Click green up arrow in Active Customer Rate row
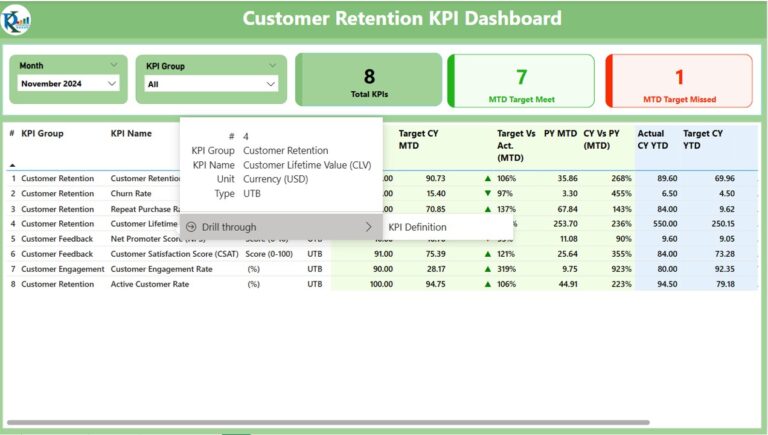Screen dimensions: 768x435 click(x=487, y=284)
